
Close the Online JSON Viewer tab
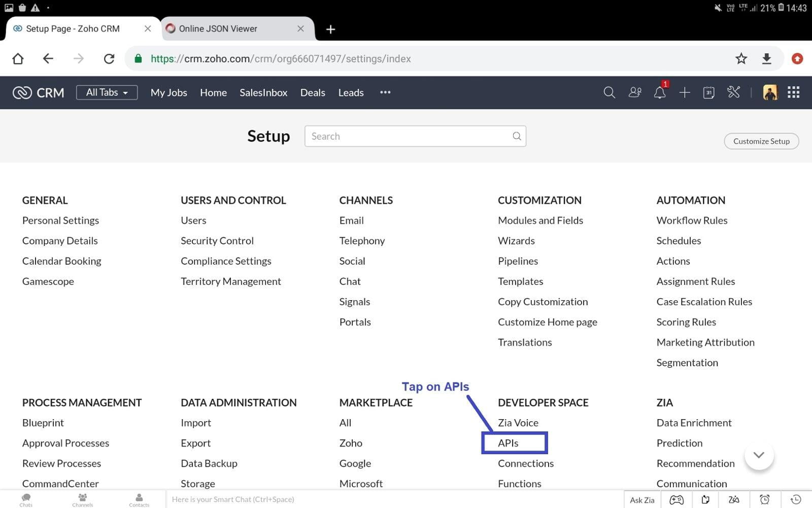click(300, 29)
